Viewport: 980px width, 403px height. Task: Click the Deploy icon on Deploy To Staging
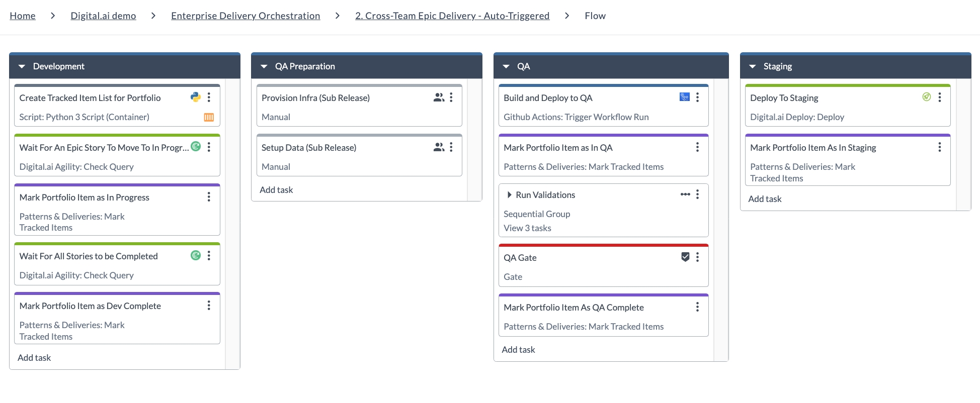927,97
